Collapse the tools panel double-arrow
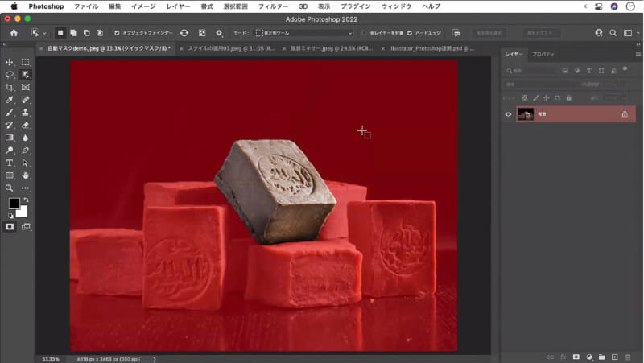This screenshot has height=363, width=644. [x=5, y=44]
